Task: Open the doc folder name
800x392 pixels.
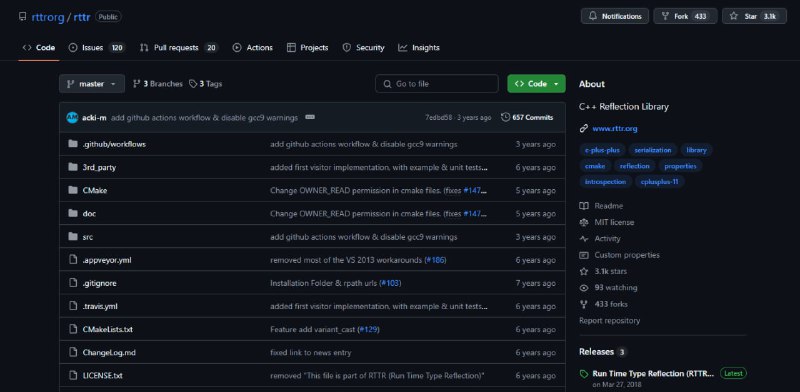Action: (x=89, y=213)
